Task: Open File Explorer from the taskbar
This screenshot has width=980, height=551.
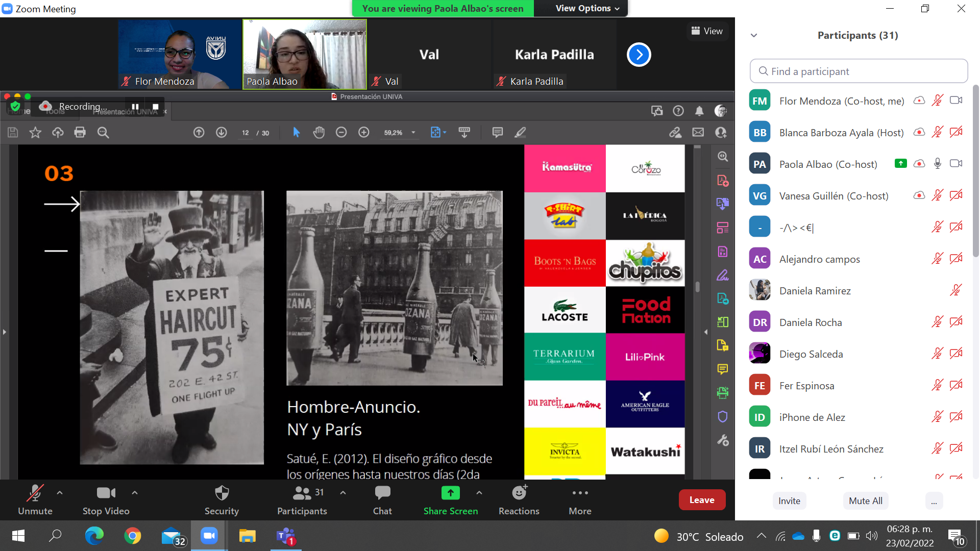Action: coord(248,536)
